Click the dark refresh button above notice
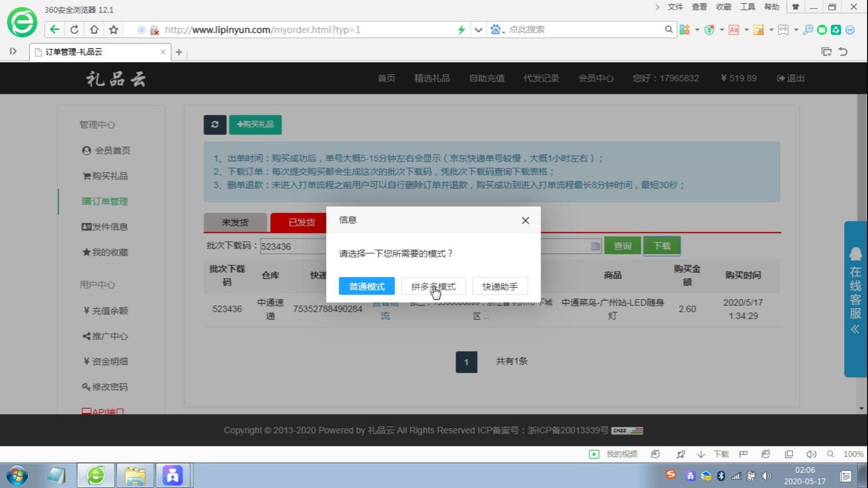The image size is (868, 488). pos(215,125)
